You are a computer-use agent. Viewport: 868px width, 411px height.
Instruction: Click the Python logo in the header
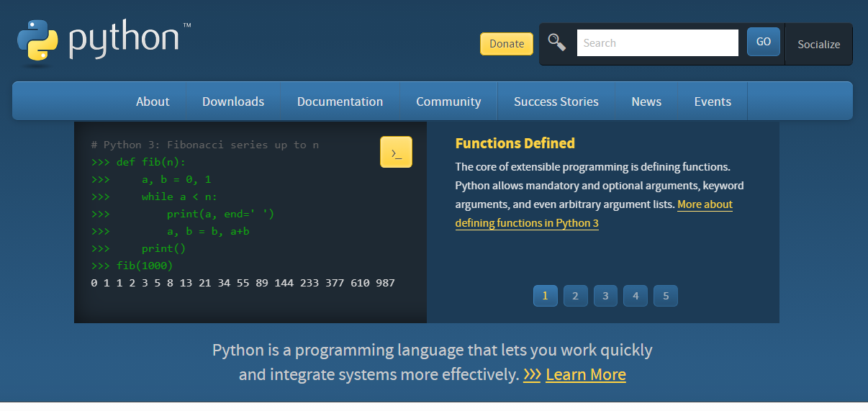(x=104, y=42)
